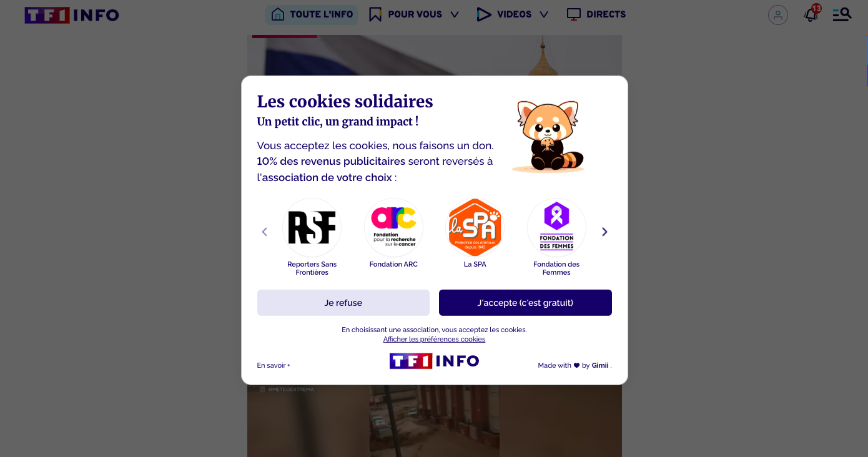Click the Je refuse button
The image size is (868, 457).
coord(343,303)
